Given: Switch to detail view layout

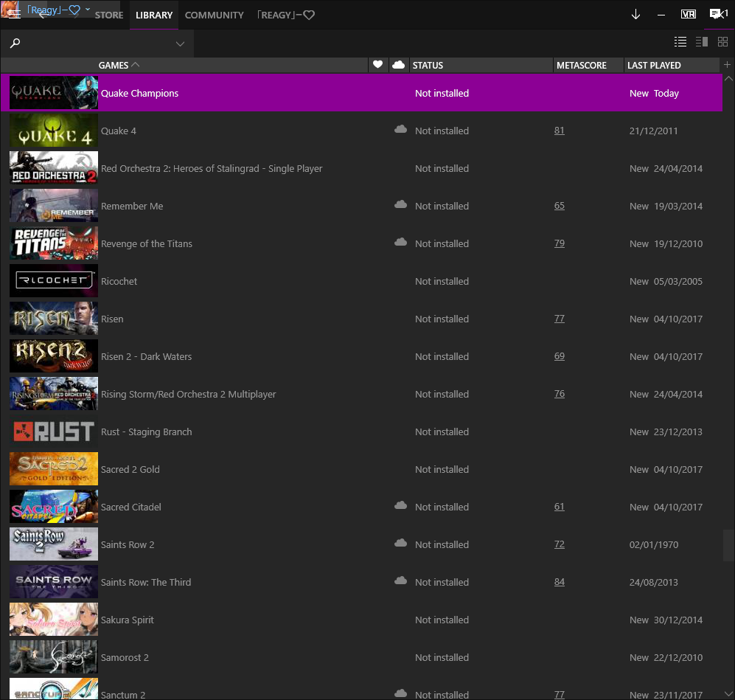Looking at the screenshot, I should (702, 42).
